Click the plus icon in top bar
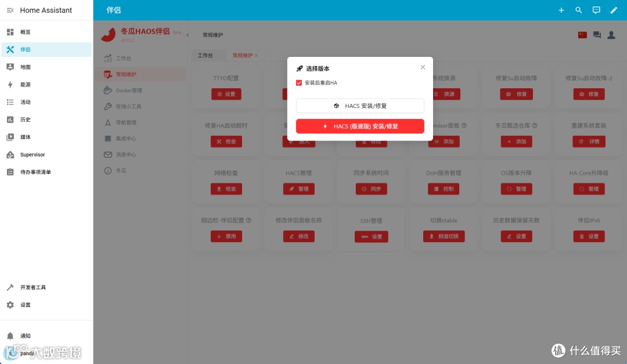This screenshot has height=364, width=627. (x=561, y=10)
